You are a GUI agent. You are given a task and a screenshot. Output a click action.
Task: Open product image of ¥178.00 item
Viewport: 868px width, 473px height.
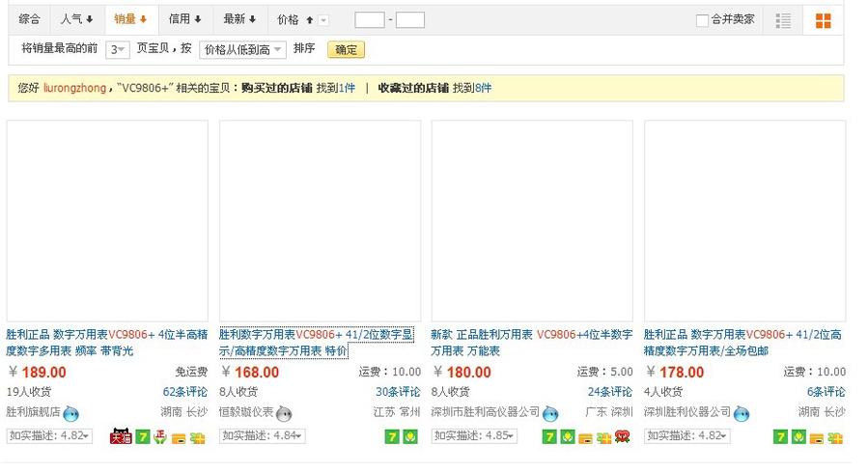point(745,221)
